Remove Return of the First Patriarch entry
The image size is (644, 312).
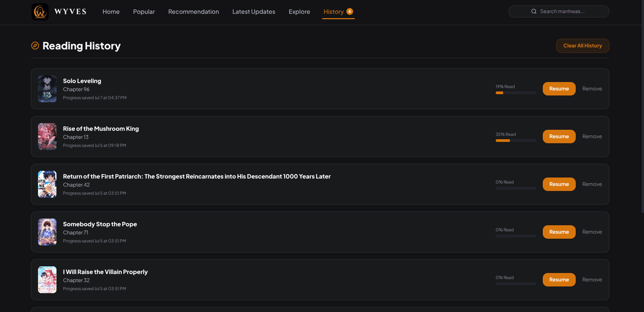[592, 184]
